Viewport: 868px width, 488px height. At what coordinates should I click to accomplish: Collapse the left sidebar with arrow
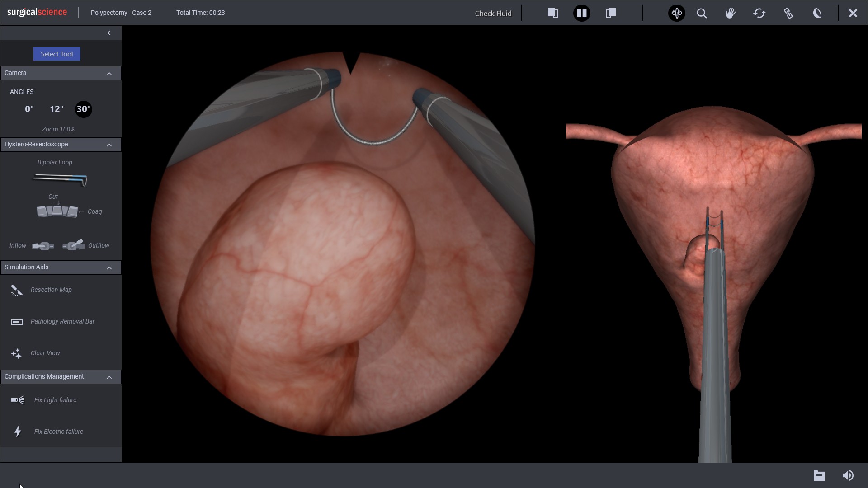(x=109, y=33)
